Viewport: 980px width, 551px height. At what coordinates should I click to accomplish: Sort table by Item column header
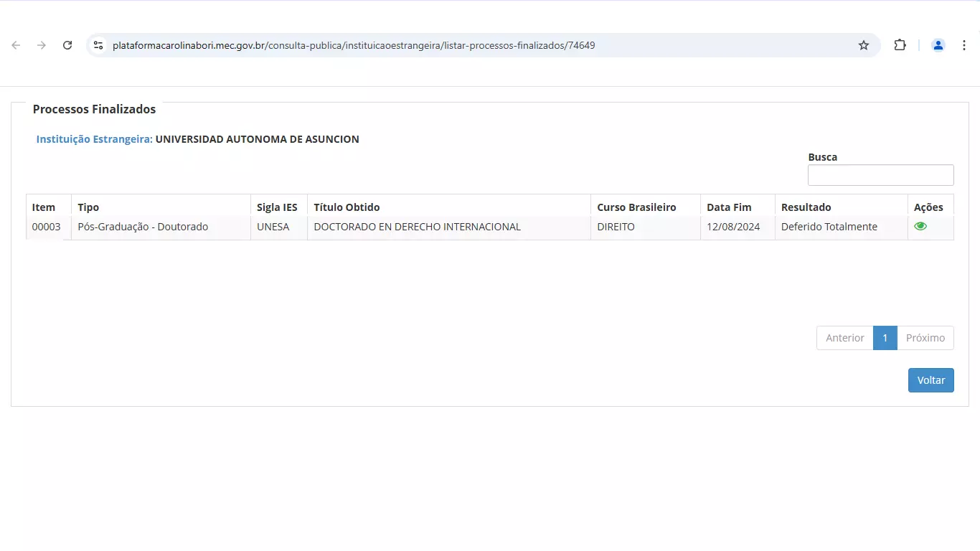49,206
